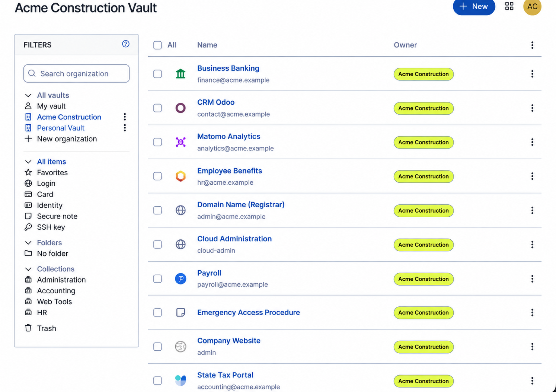Open options for Personal Vault filter
Screen dimensions: 556x392
(125, 128)
